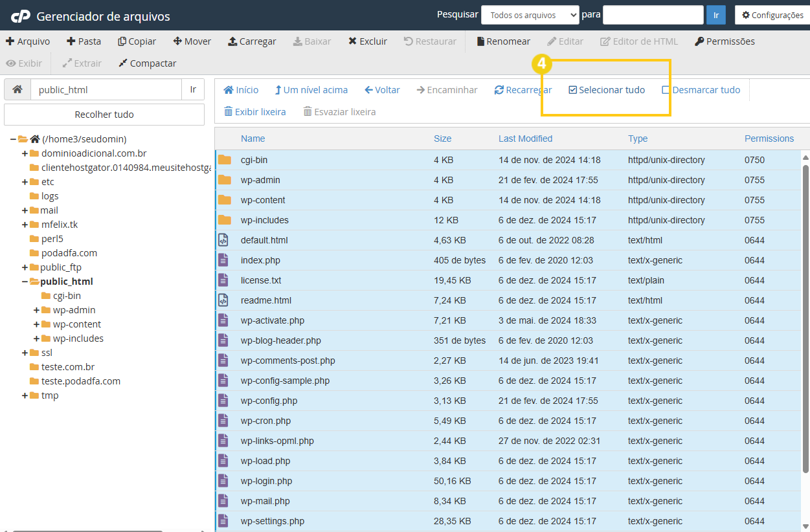
Task: Create a new folder with Pasta
Action: (84, 41)
